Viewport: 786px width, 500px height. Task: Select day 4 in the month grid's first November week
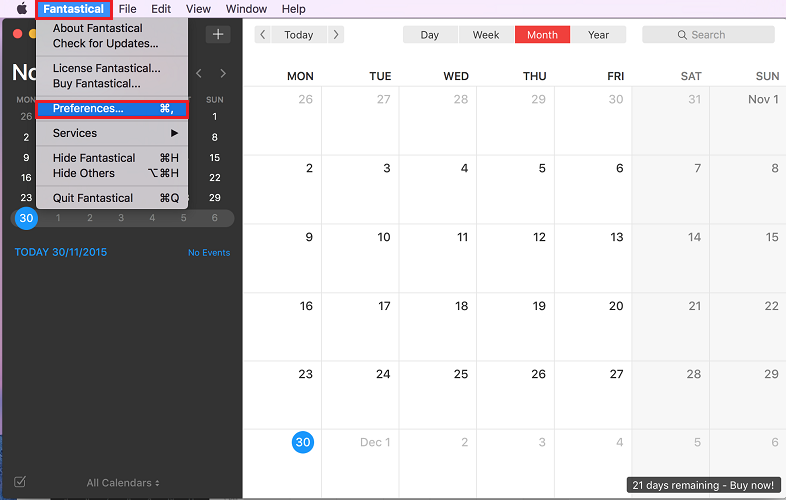point(464,169)
